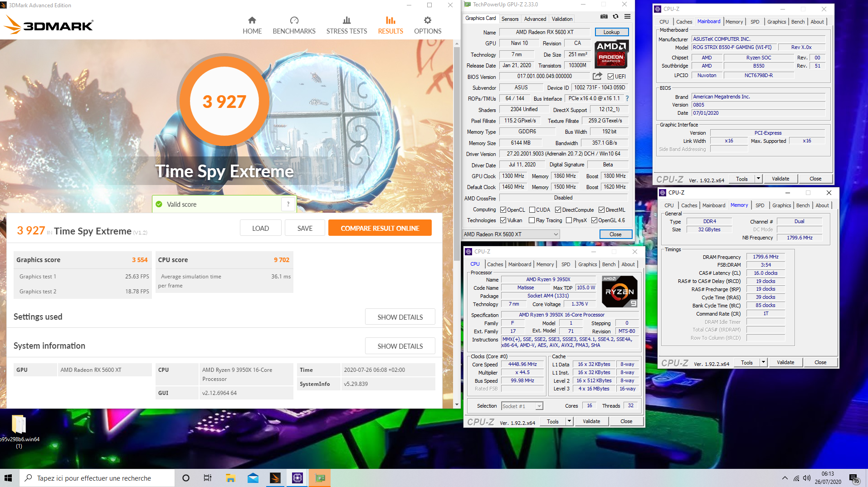Toggle the CUDA checkbox
This screenshot has height=487, width=868.
pyautogui.click(x=532, y=210)
